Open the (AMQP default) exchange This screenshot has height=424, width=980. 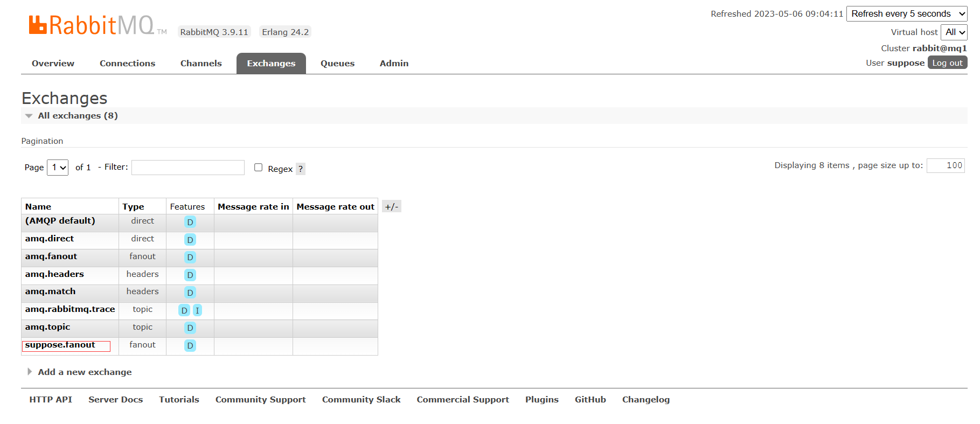tap(60, 221)
